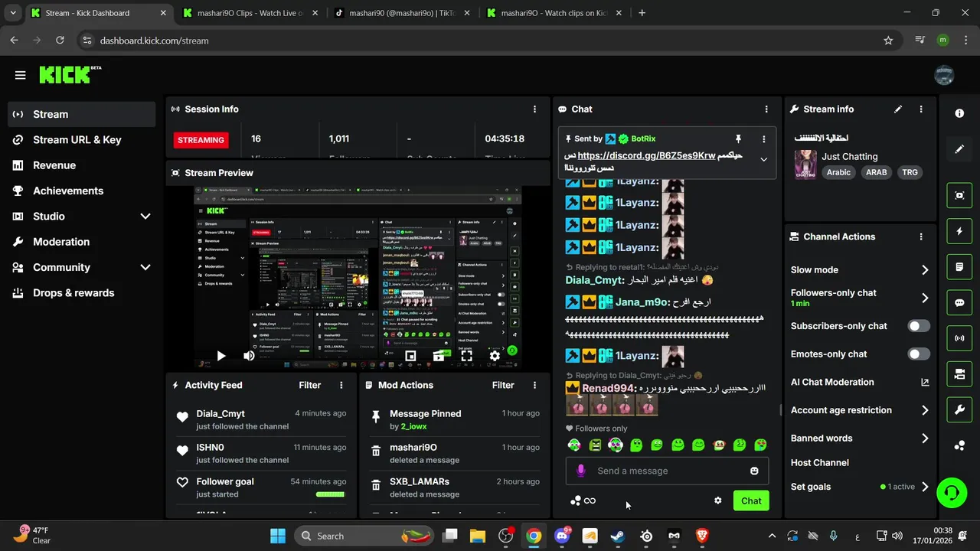Open Drops & rewards page

coord(81,293)
